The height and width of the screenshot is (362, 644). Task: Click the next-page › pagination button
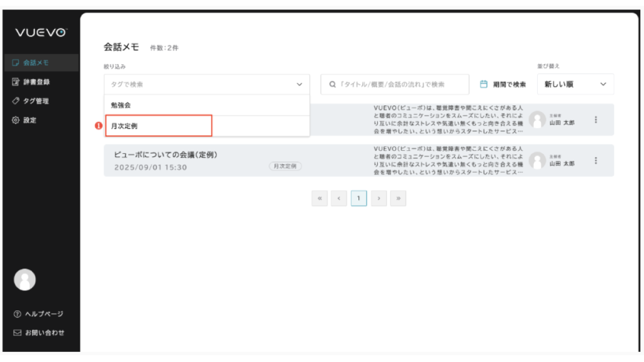(378, 199)
